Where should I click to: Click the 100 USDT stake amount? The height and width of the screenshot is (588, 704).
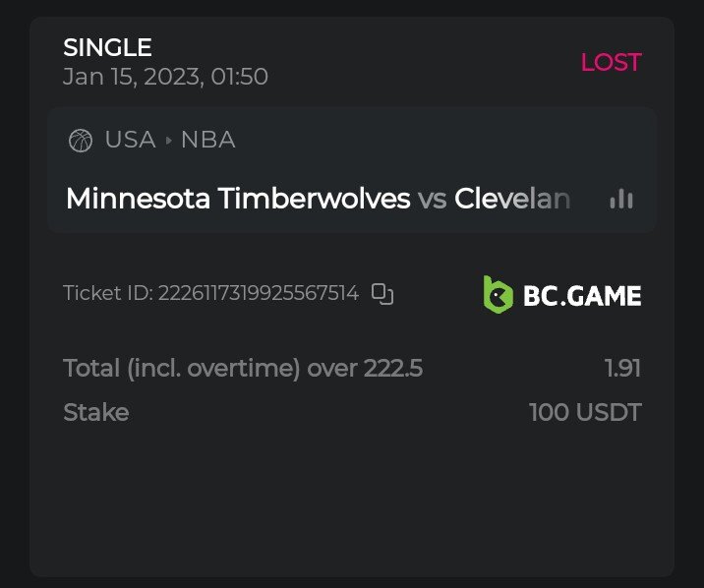585,412
